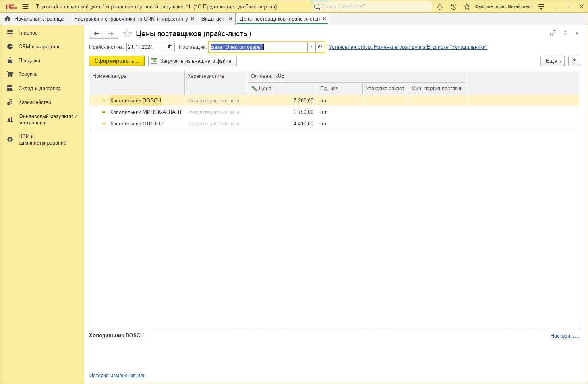This screenshot has width=588, height=384.
Task: Select the Холодильник СТИНОЛ row
Action: pos(334,123)
